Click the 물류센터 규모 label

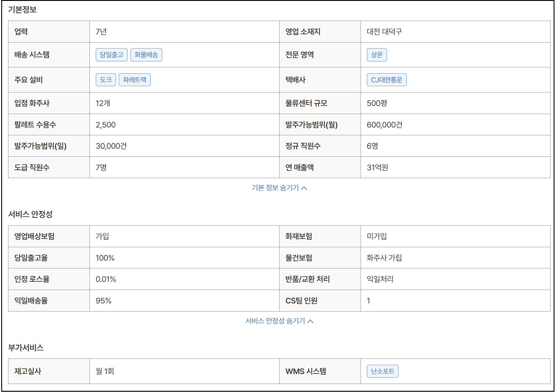pos(306,103)
